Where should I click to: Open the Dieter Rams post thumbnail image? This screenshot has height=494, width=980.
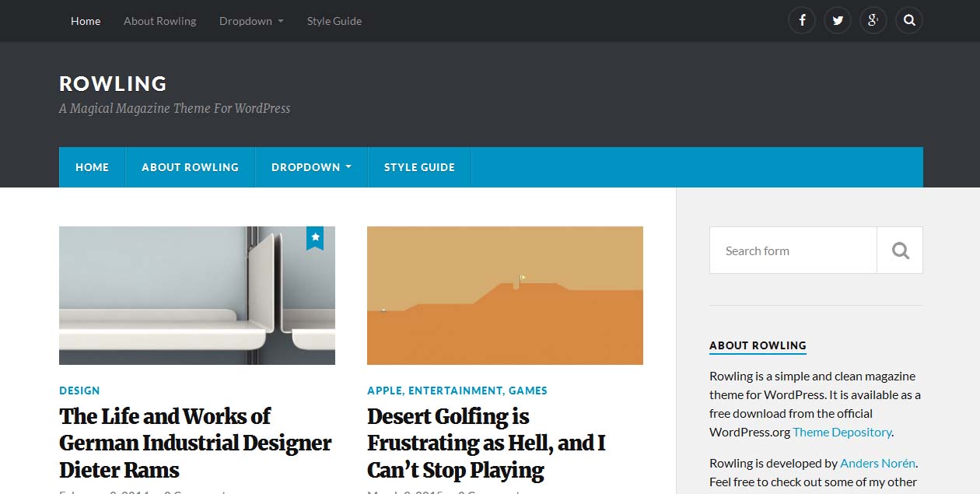pos(197,296)
